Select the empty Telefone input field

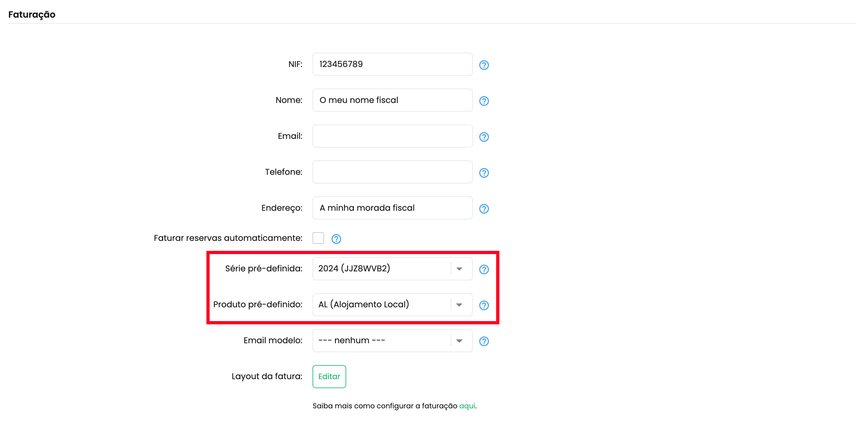392,172
